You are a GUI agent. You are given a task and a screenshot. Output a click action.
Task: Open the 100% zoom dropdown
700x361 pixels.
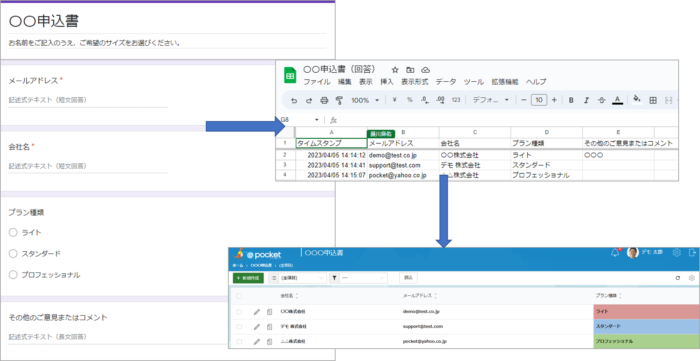click(364, 100)
